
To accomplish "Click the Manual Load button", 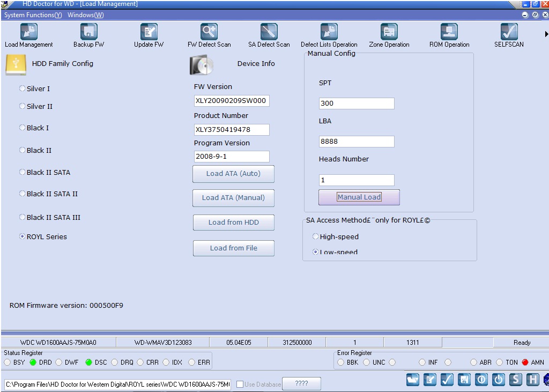I will pos(359,197).
